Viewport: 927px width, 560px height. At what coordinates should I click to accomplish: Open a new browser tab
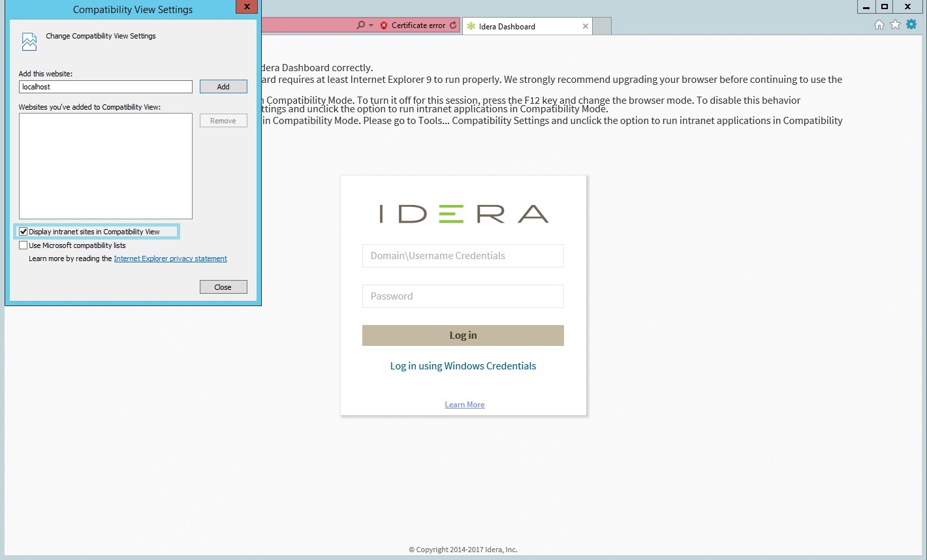602,26
